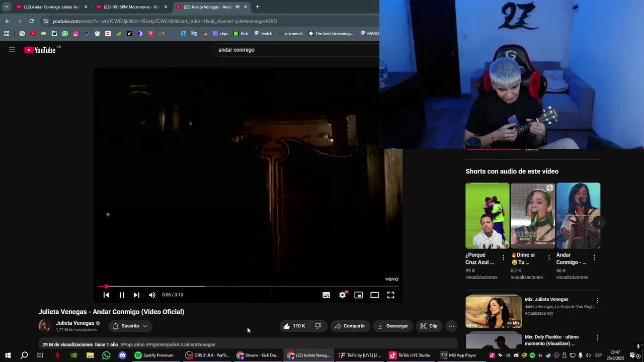The width and height of the screenshot is (644, 362).
Task: Open Windows Start menu
Action: point(8,355)
